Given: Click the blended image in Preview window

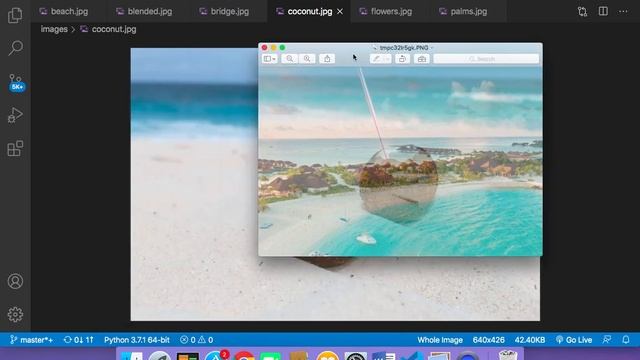Looking at the screenshot, I should click(x=400, y=161).
